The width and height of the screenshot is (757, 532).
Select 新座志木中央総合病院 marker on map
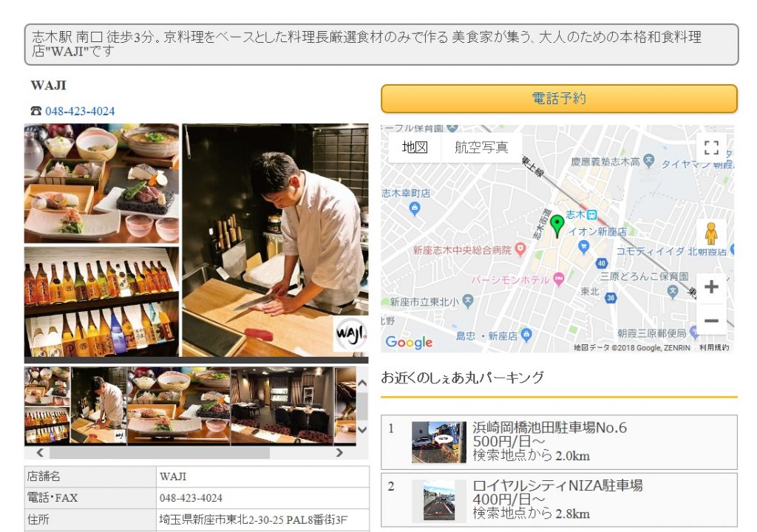coord(520,249)
